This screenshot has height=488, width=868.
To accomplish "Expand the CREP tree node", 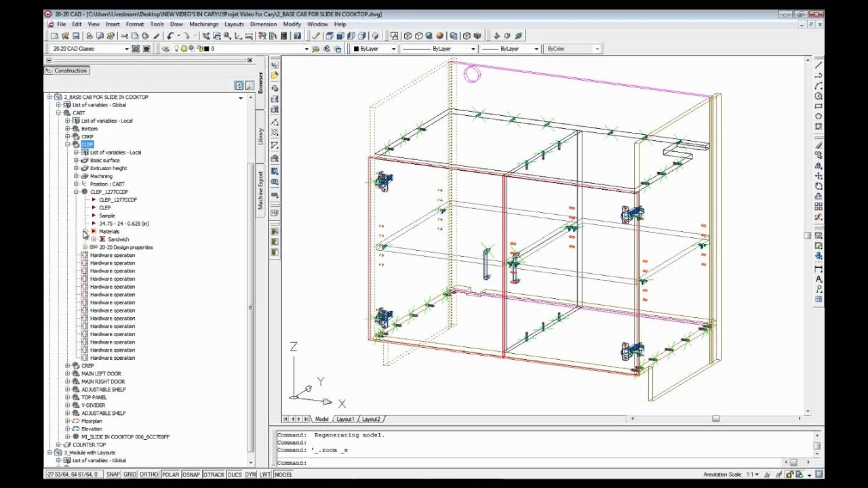I will 68,366.
